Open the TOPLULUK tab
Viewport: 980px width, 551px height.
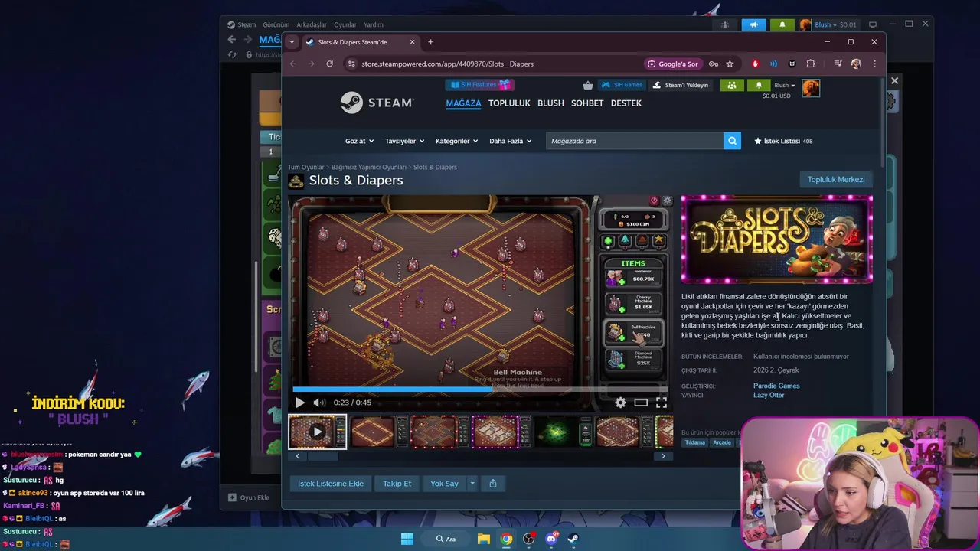[509, 103]
